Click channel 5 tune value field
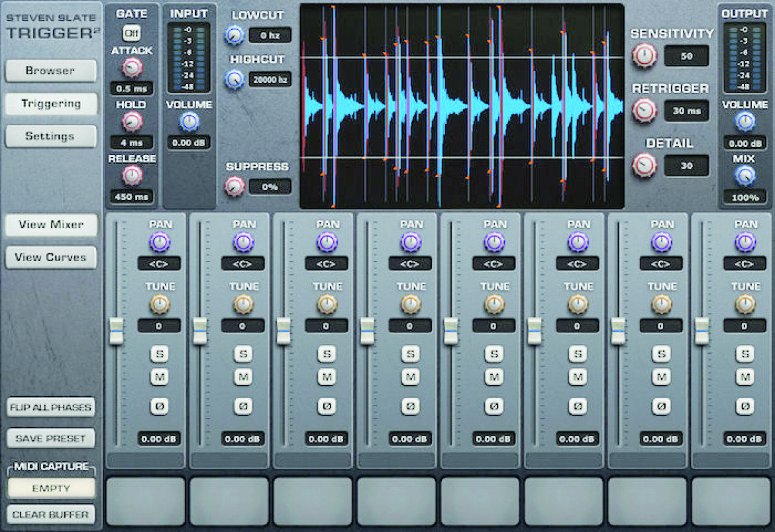Screen dimensions: 775x532 (x=493, y=326)
